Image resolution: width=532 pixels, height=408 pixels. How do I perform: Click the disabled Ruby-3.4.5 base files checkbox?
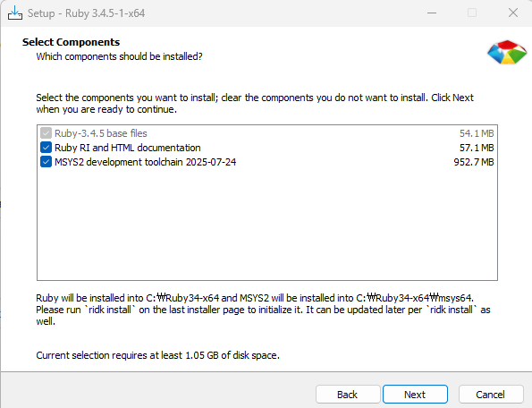46,133
